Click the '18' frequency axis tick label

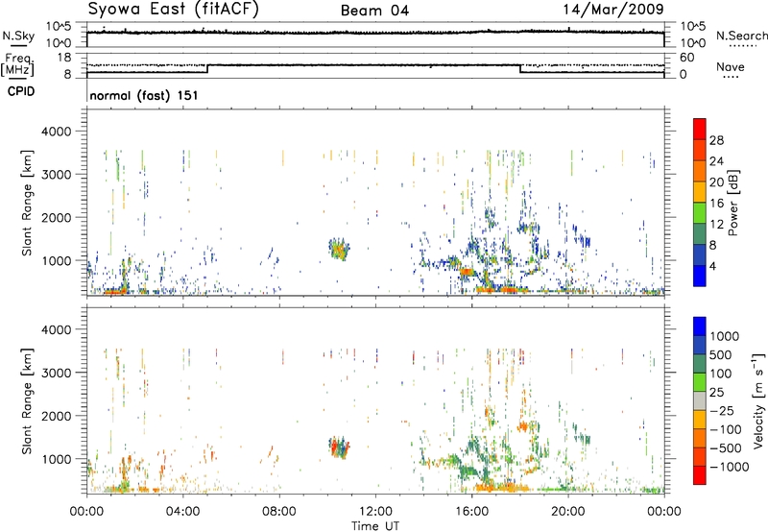64,57
